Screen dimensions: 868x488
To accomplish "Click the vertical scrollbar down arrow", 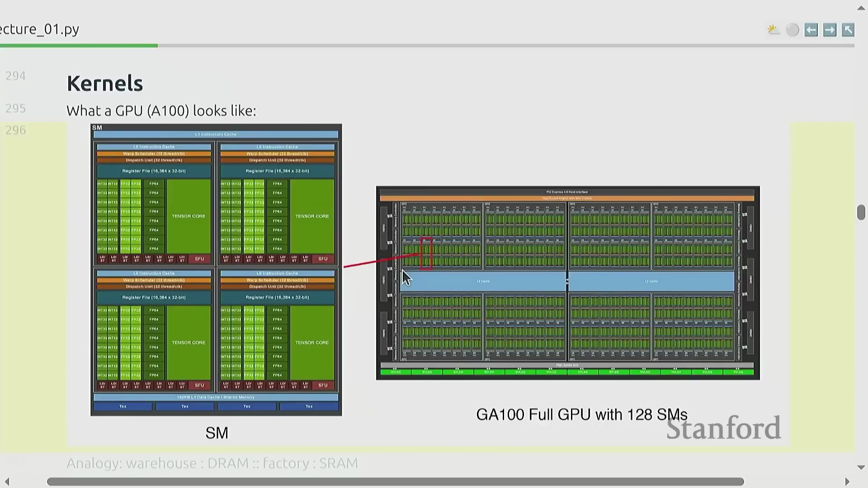I will click(x=861, y=467).
